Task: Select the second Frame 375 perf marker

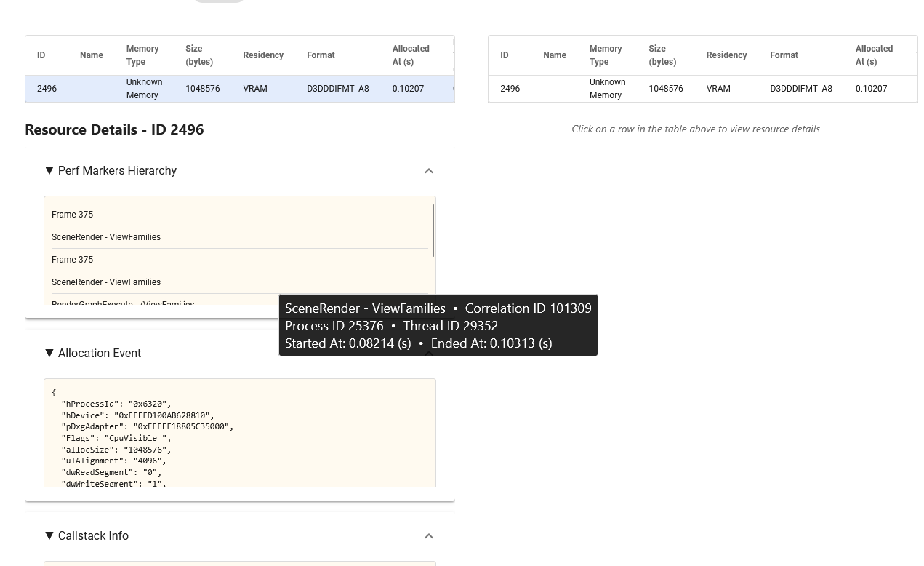Action: tap(73, 260)
